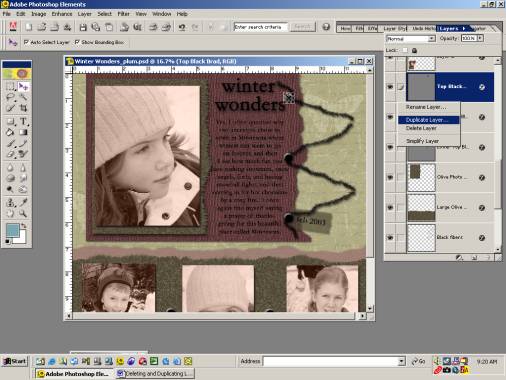Screen dimensions: 506x380
Task: Switch to Deleting and Duplicating taskbar window
Action: 155,374
